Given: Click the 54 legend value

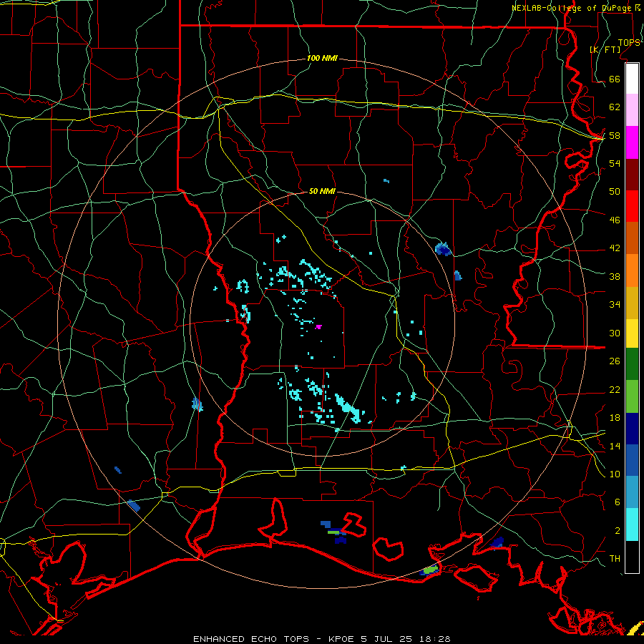Looking at the screenshot, I should [615, 163].
